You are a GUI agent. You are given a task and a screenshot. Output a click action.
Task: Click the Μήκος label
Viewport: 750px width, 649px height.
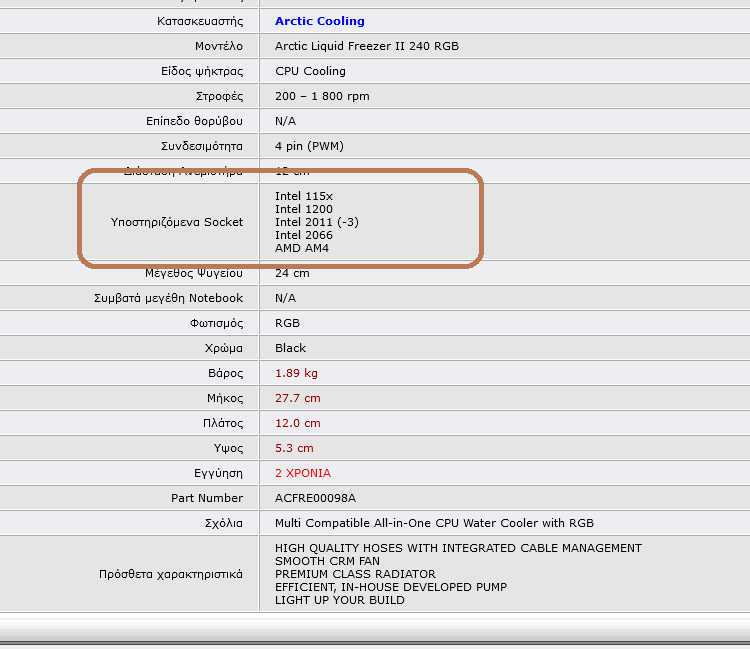[225, 398]
